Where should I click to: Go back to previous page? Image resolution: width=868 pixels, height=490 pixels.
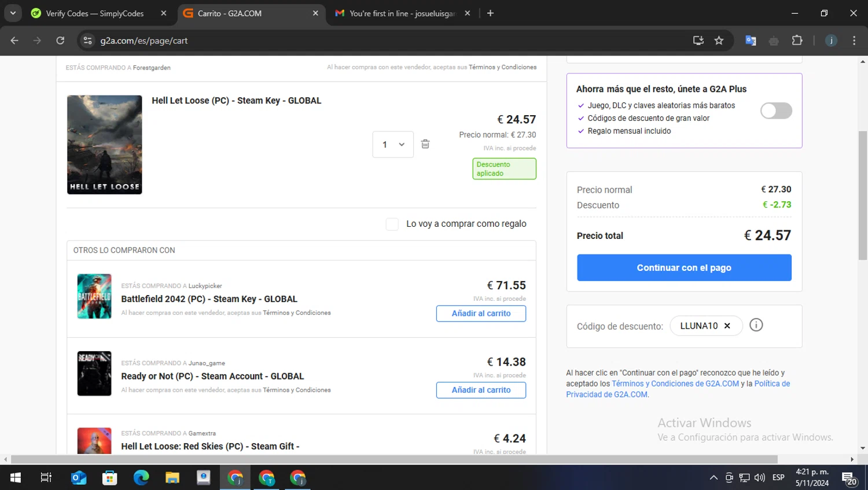[14, 40]
